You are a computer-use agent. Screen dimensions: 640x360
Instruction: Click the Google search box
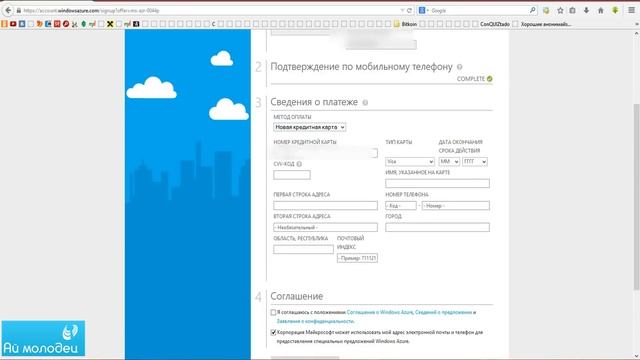(478, 11)
